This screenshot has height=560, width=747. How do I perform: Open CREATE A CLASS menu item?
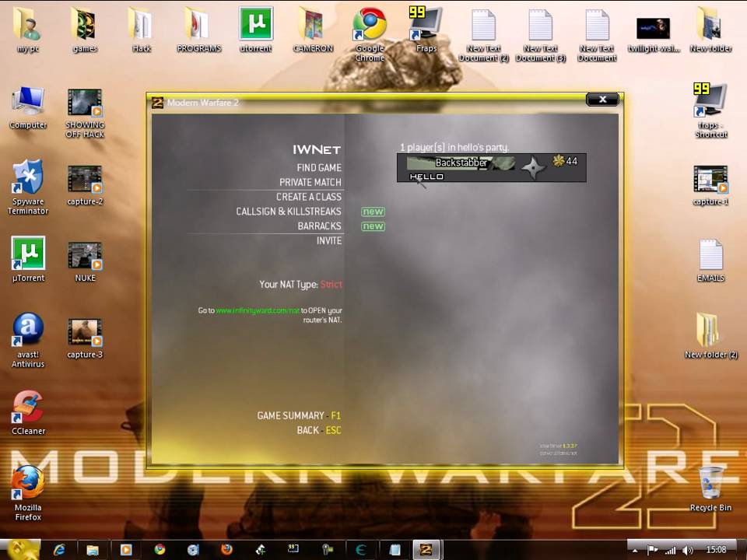click(309, 197)
